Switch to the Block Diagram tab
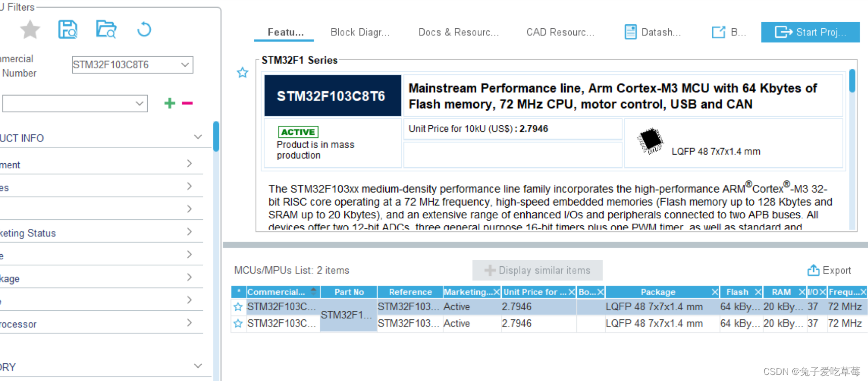 pyautogui.click(x=360, y=32)
